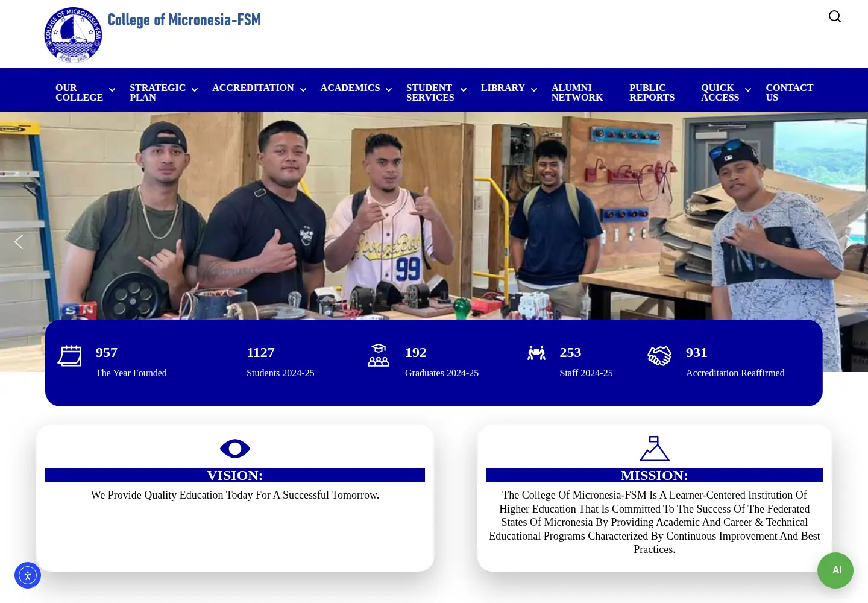Click the College of Micronesia-FSM seal logo
Viewport: 868px width, 603px height.
click(73, 35)
